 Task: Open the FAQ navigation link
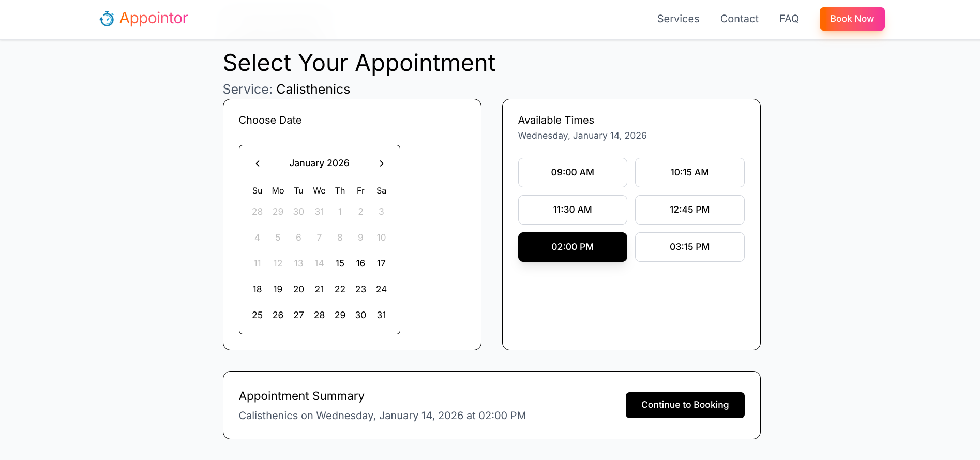pos(789,19)
